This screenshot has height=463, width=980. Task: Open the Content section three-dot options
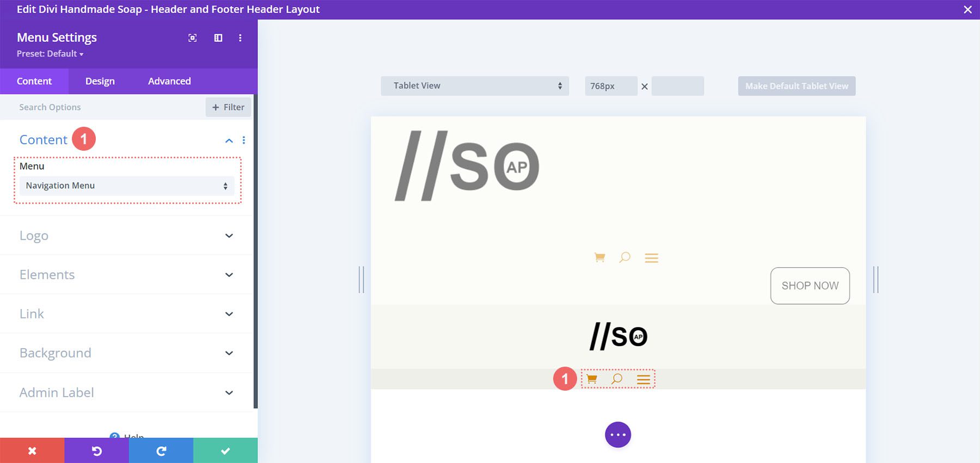[244, 140]
